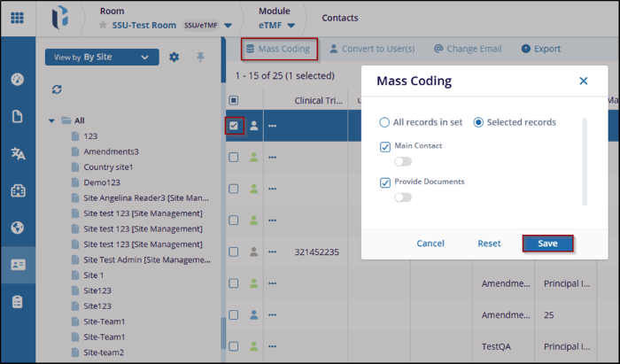Expand the eTMF module dropdown
The image size is (620, 364).
pyautogui.click(x=291, y=25)
